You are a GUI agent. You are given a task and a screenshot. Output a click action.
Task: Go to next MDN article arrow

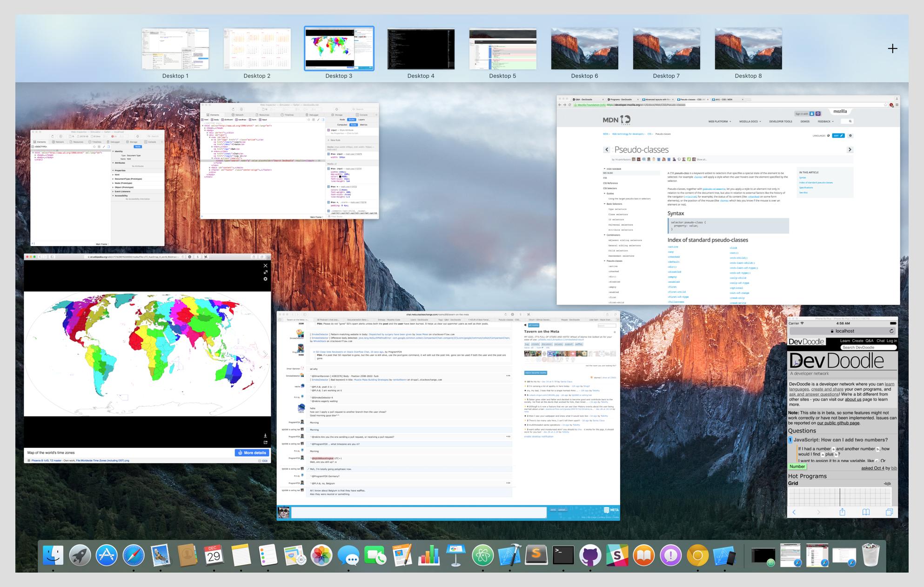[x=850, y=149]
